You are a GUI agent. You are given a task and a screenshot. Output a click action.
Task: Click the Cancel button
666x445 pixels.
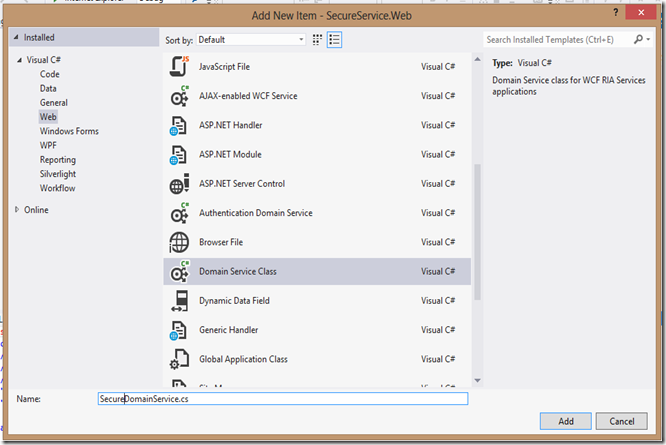(622, 421)
